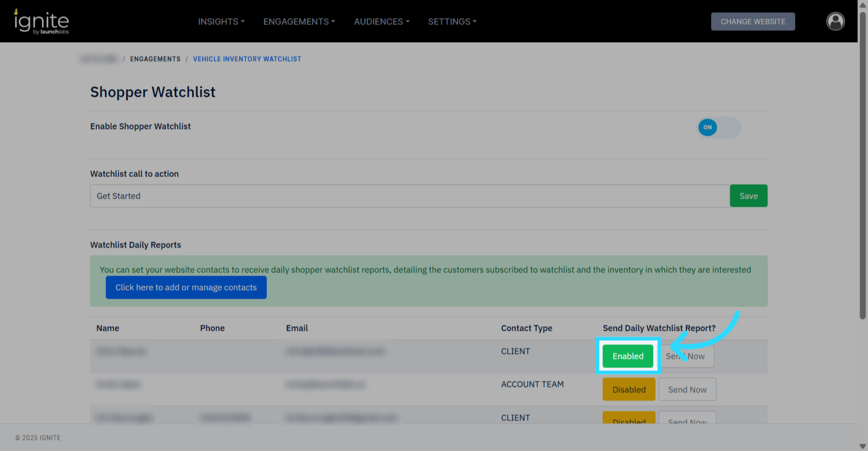Click scrollbar down arrow at bottom
Viewport: 868px width, 451px height.
click(863, 446)
